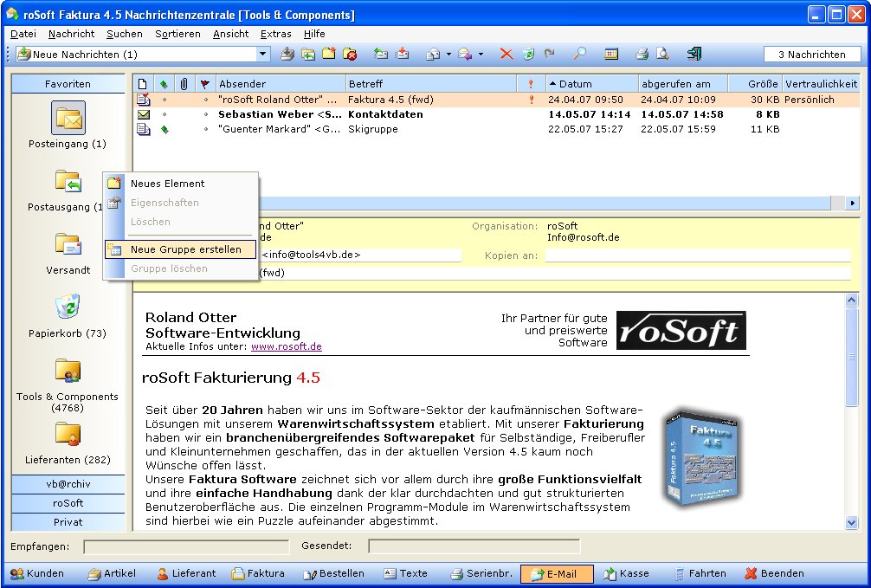Click the Kunden button in bottom bar
Viewport: 871px width, 588px height.
tap(37, 573)
